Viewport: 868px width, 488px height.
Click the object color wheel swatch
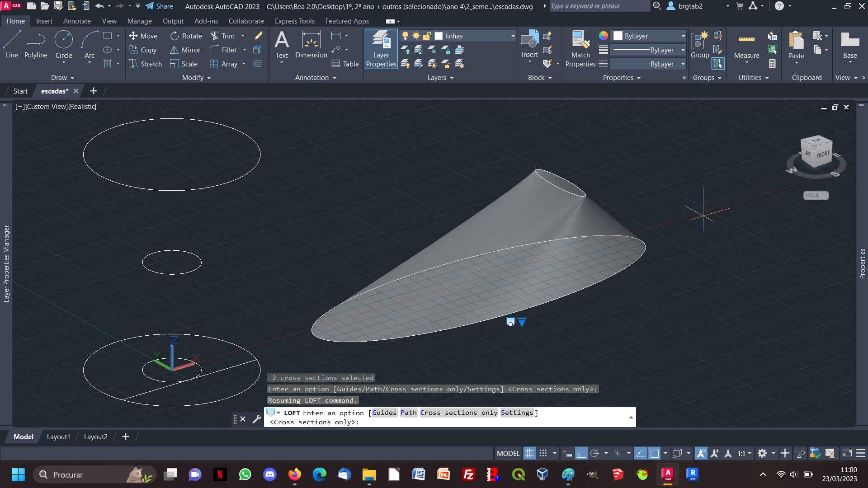[603, 36]
